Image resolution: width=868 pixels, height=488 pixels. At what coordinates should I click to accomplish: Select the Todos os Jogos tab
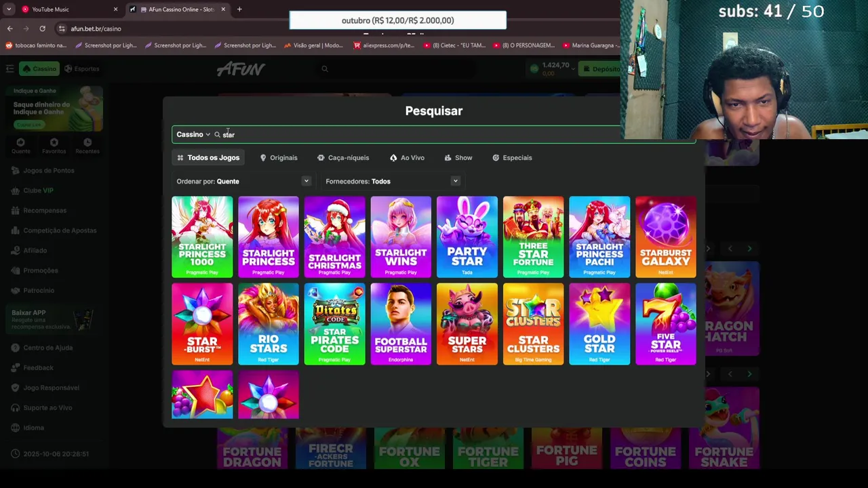click(208, 158)
